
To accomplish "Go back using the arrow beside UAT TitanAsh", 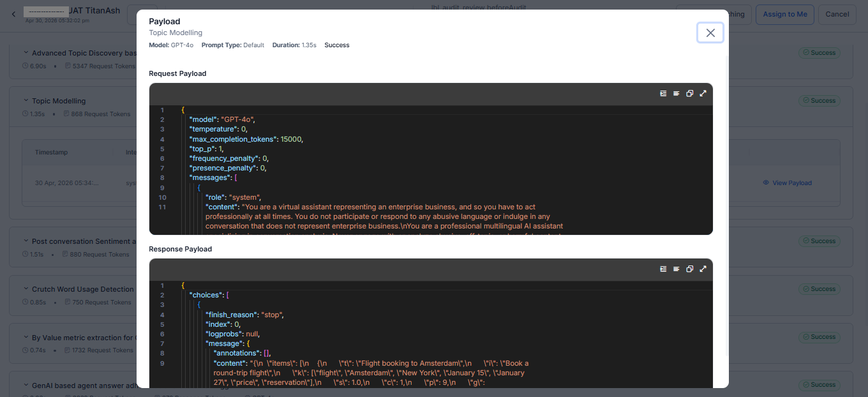I will pos(14,13).
